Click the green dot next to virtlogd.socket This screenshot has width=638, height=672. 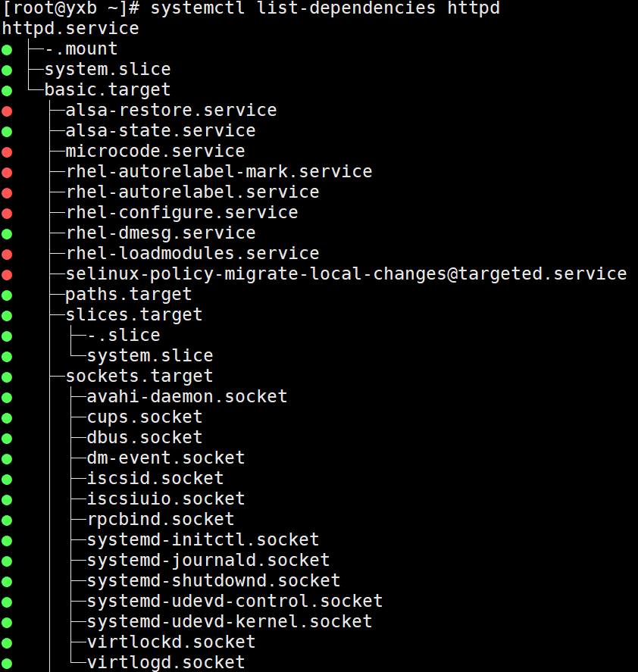pos(7,664)
